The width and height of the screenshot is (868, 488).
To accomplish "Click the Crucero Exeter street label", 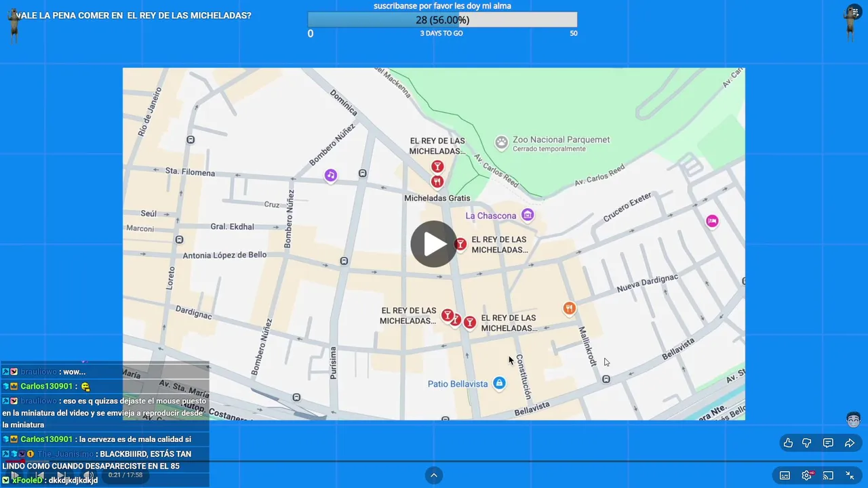I will click(x=627, y=207).
